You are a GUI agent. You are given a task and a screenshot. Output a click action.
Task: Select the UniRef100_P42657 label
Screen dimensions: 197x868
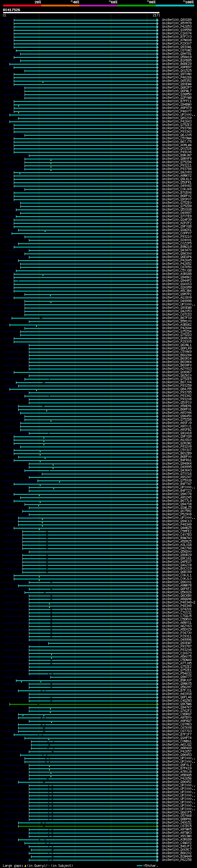point(177,751)
